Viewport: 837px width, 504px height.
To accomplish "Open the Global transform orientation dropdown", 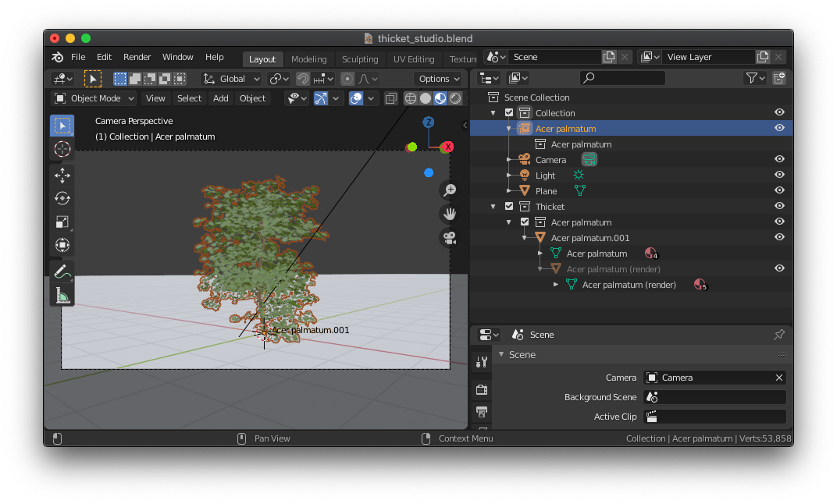I will click(232, 79).
